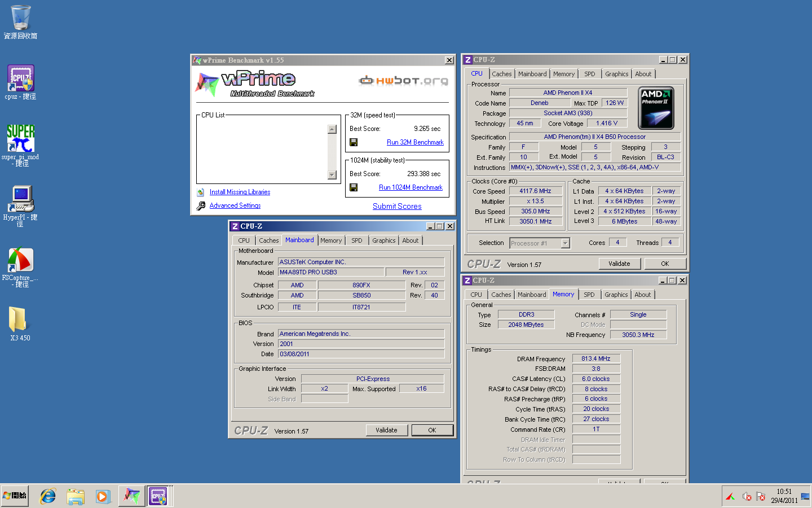Open Internet Explorer from the taskbar

[48, 496]
